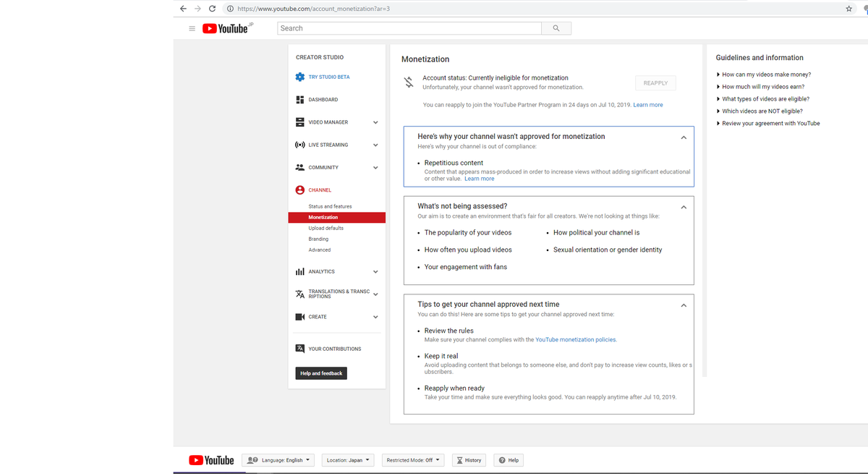Click the History footer button
Viewport: 868px width, 476px height.
(x=469, y=460)
